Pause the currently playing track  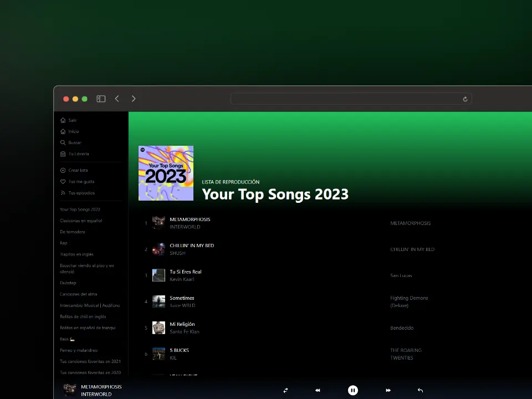click(353, 390)
